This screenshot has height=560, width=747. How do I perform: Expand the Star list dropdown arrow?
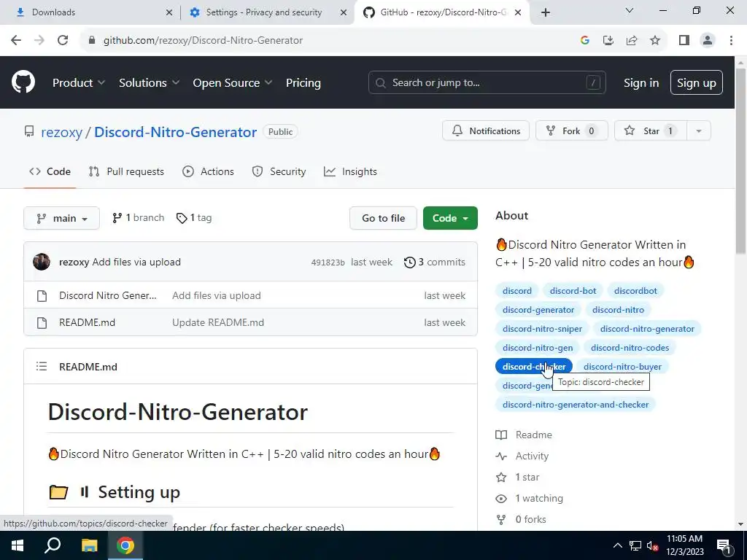(699, 131)
